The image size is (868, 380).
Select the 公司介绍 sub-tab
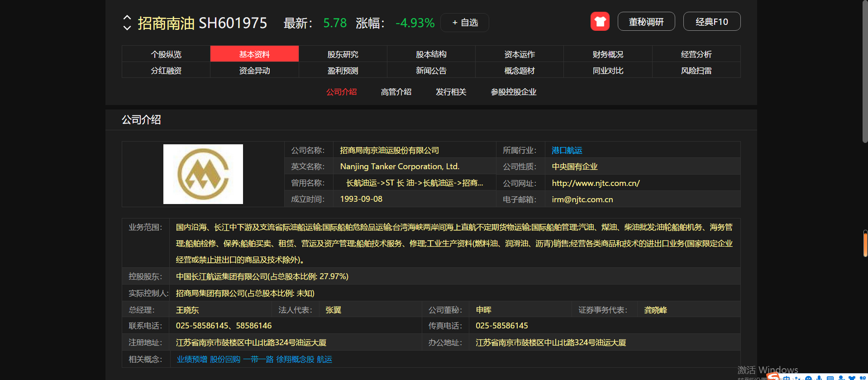[x=342, y=92]
